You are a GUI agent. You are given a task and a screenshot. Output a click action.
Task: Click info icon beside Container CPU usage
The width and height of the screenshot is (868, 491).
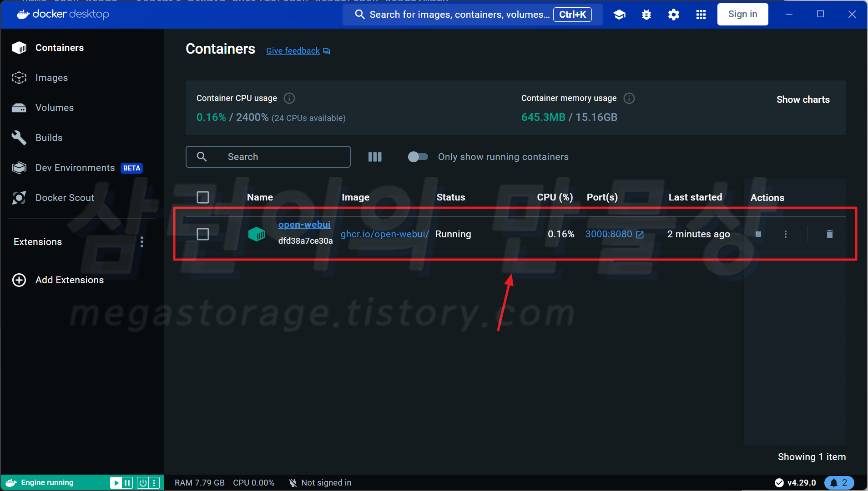pos(289,98)
